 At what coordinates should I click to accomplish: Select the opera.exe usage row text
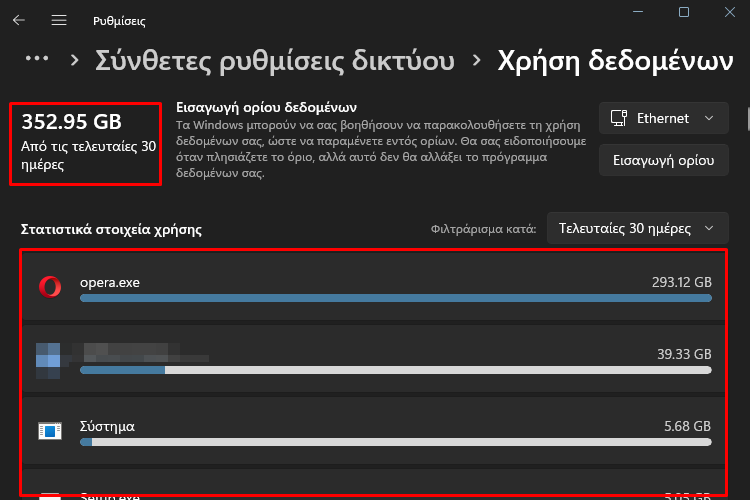pyautogui.click(x=110, y=283)
